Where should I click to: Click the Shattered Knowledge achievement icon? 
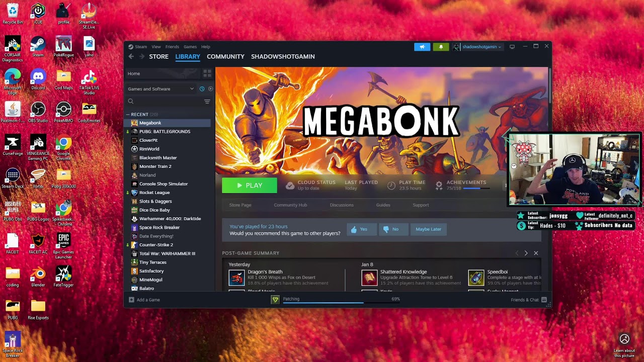pos(369,278)
